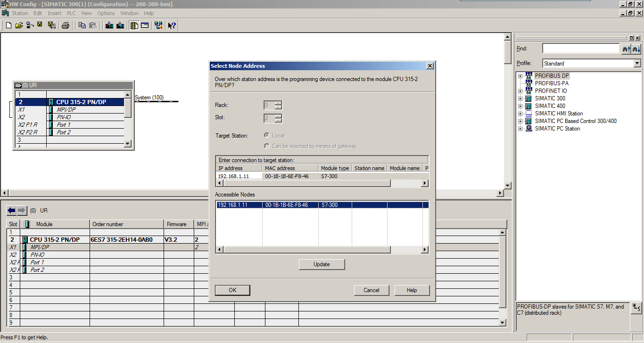Click the SIMATIC HMI Station icon in catalog
644x343 pixels.
coord(528,114)
